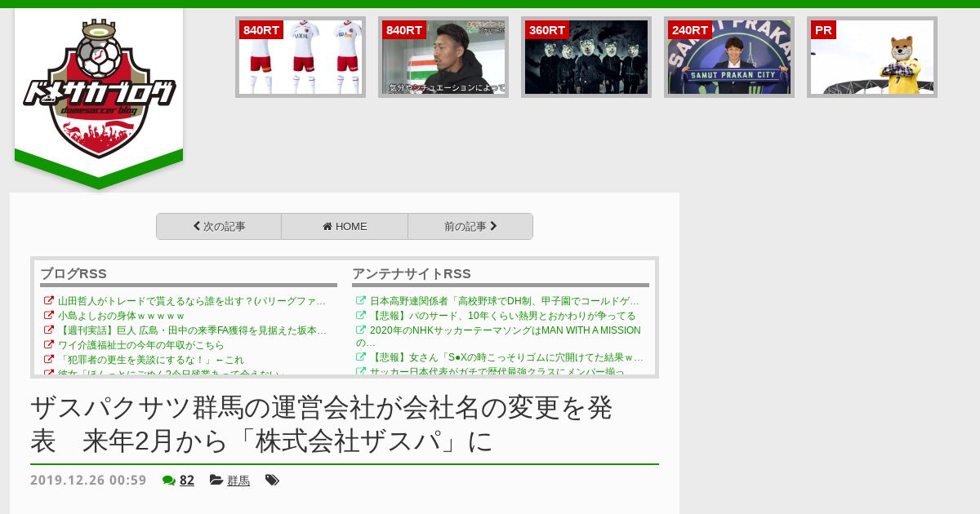The image size is (980, 514).
Task: Click external-link icon beside ワイ介護福祉士 entry
Action: click(x=49, y=345)
